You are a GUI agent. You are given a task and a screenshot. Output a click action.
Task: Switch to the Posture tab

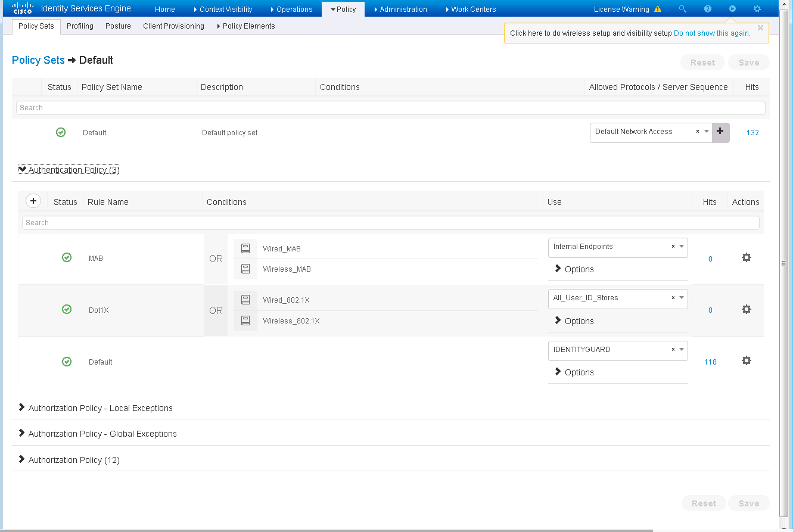[118, 26]
